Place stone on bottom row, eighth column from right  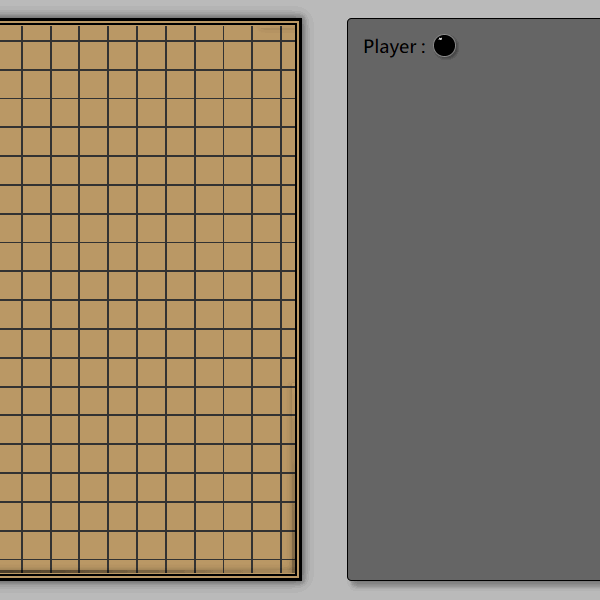(x=80, y=559)
